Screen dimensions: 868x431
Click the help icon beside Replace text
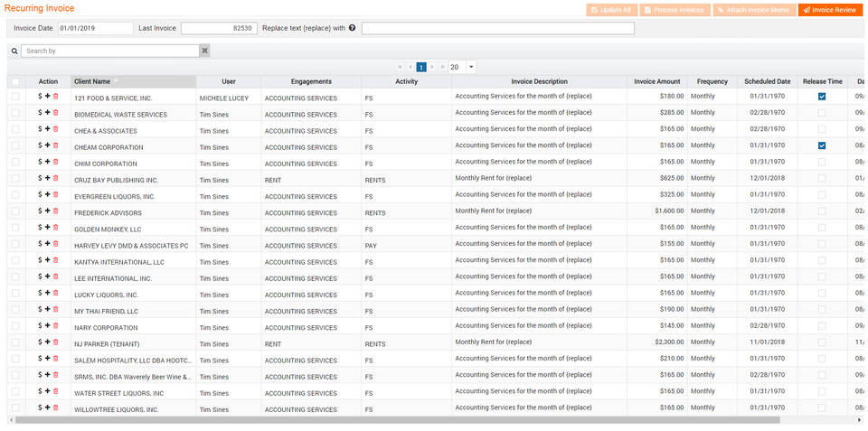352,28
